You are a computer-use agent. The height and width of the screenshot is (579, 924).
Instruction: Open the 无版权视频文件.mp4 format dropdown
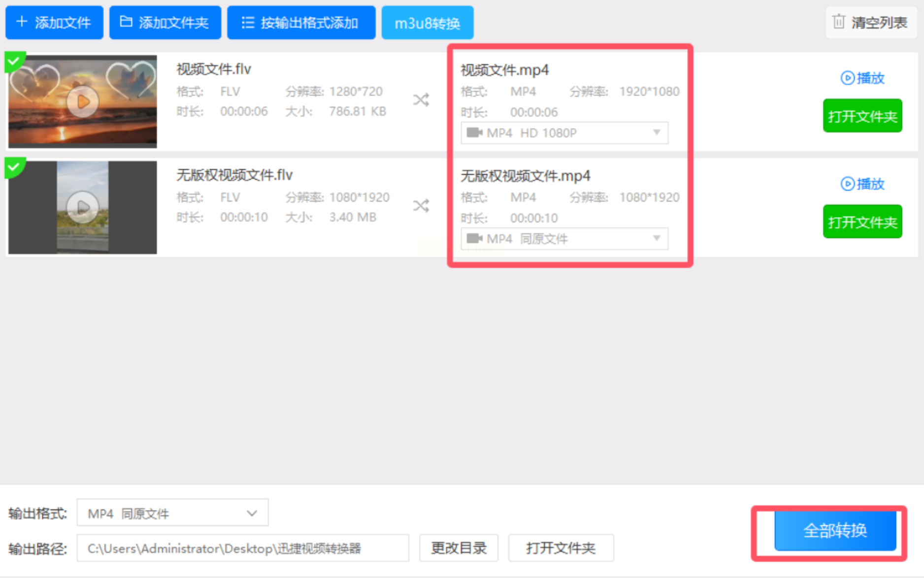(x=564, y=239)
